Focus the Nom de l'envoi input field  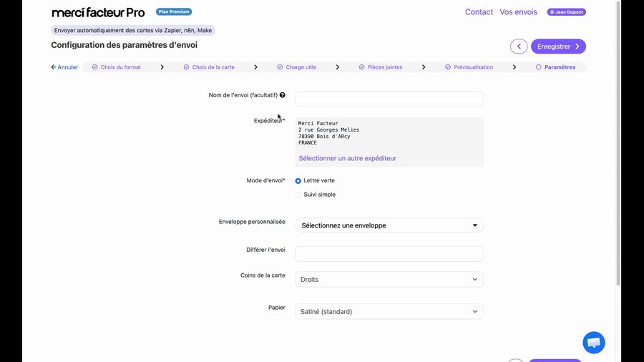click(389, 99)
